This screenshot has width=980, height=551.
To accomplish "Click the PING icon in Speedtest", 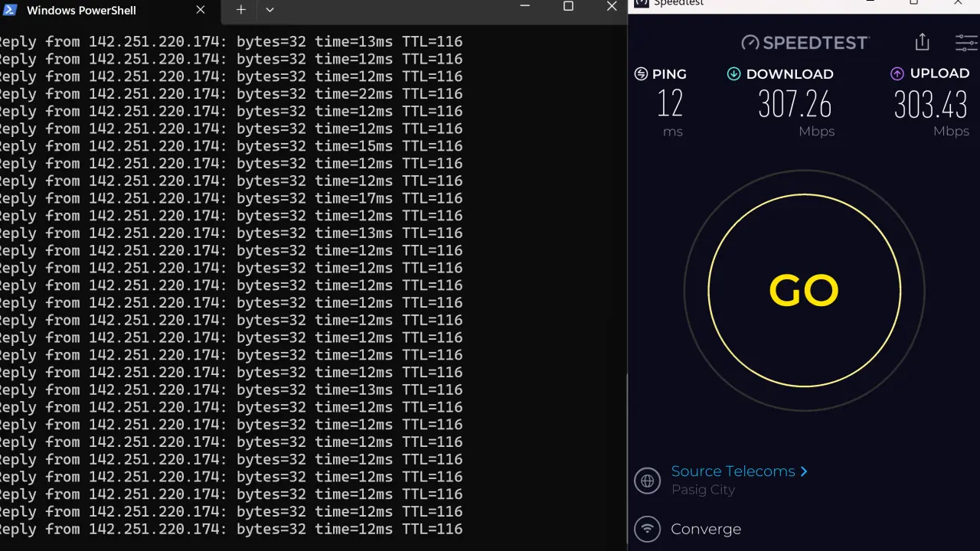I will click(x=642, y=74).
